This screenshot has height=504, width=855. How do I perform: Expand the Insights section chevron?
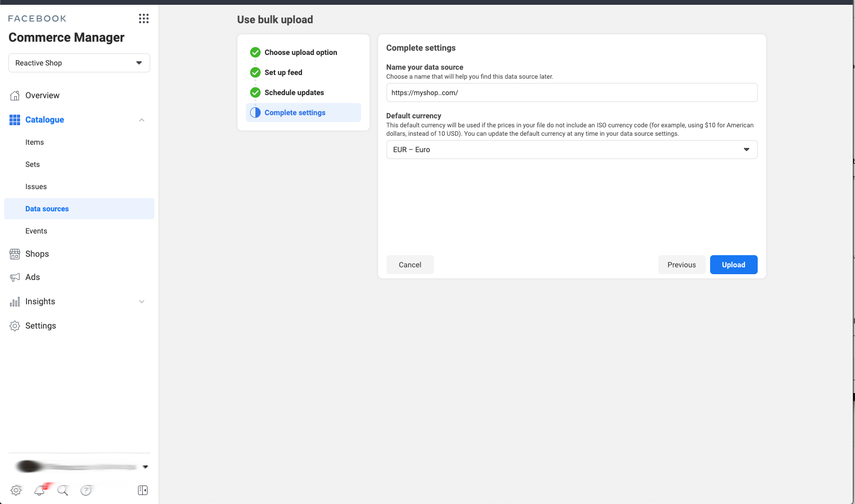tap(142, 302)
